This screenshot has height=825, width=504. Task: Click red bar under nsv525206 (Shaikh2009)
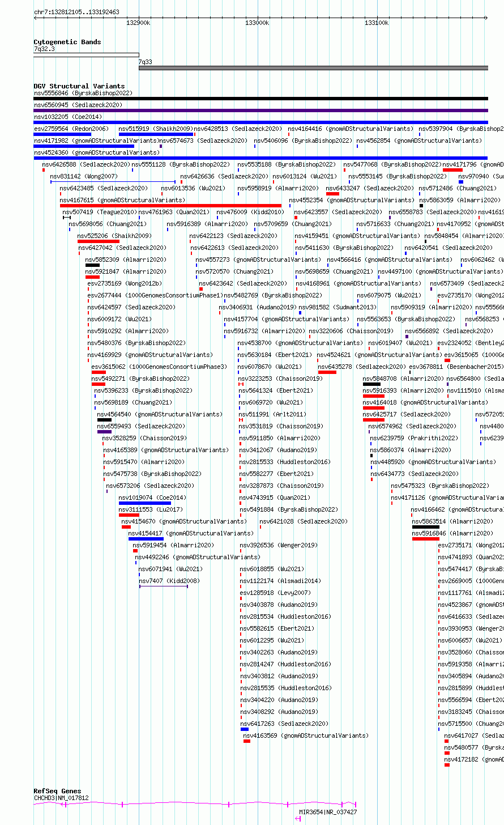tap(99, 241)
